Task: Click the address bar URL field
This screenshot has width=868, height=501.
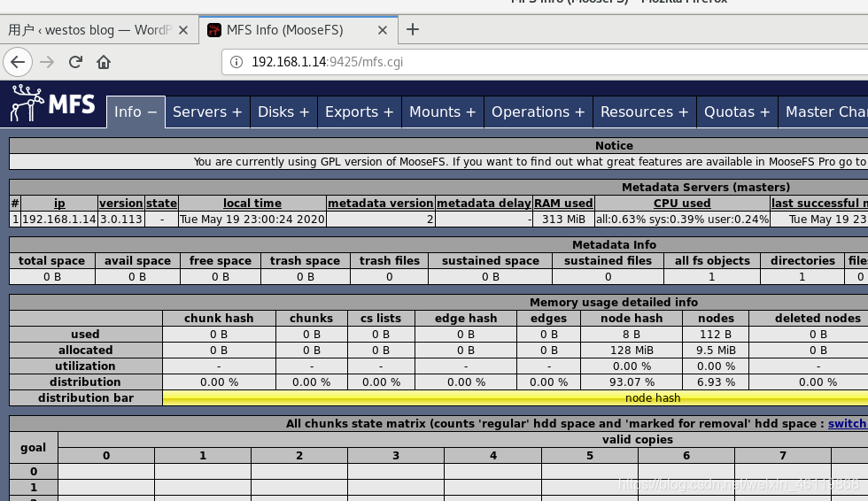Action: click(546, 62)
